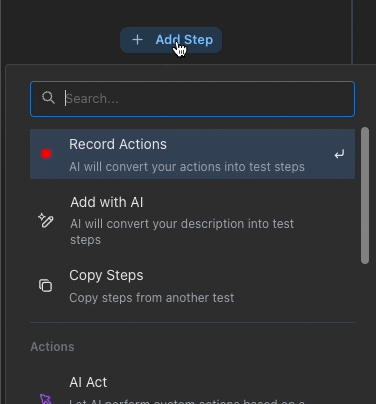
Task: Select the Record Actions option
Action: pos(193,154)
